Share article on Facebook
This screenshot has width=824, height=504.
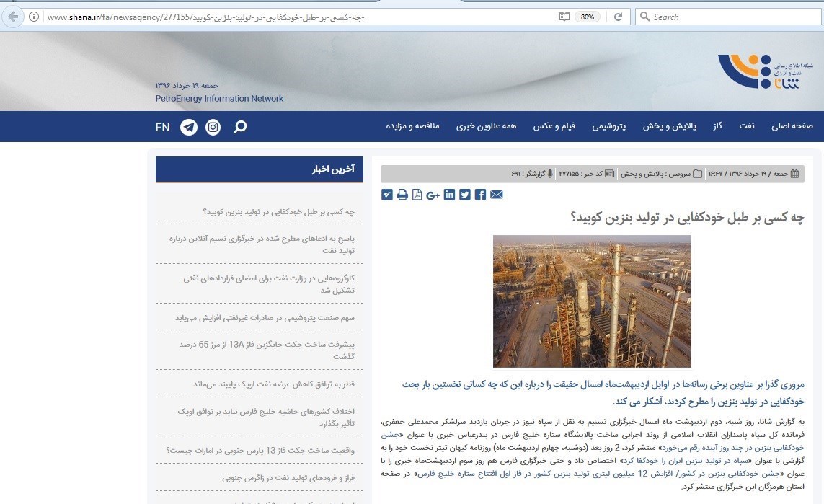(480, 195)
